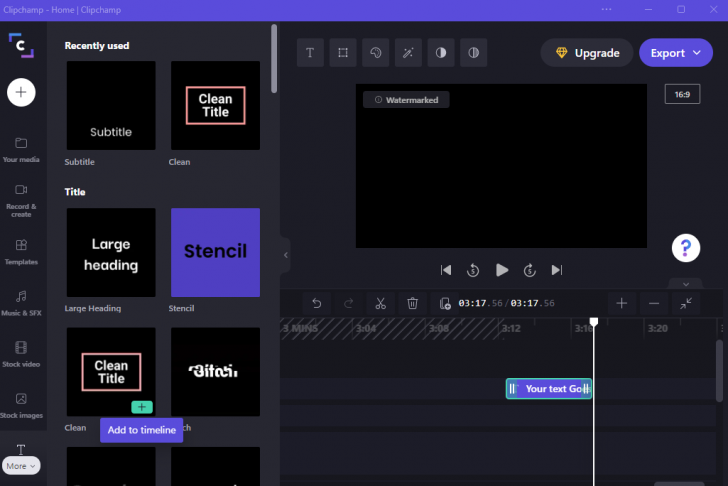This screenshot has height=486, width=728.
Task: Change the 16:9 aspect ratio
Action: 682,94
